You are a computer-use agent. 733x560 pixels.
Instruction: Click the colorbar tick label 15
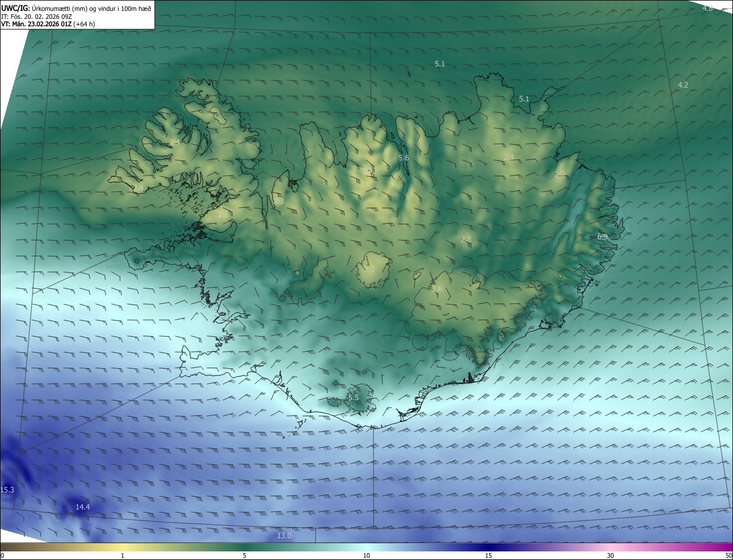click(x=488, y=555)
